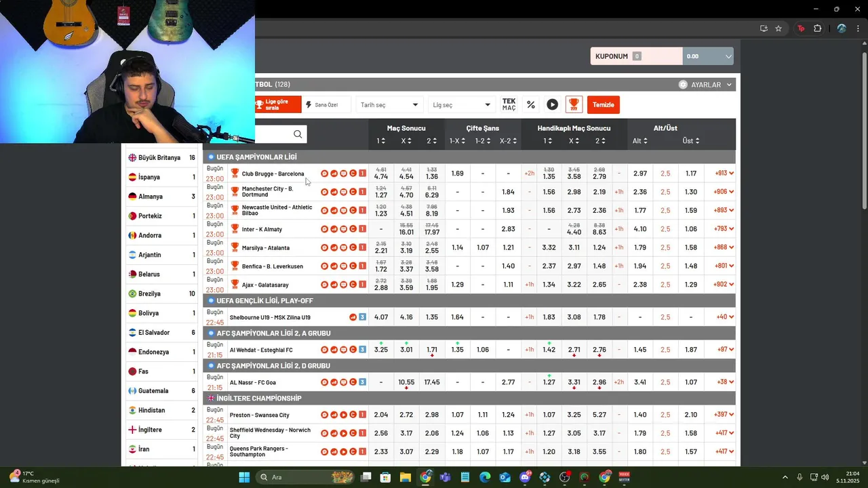Click the red Tp extension icon
Image resolution: width=868 pixels, height=488 pixels.
(x=801, y=28)
